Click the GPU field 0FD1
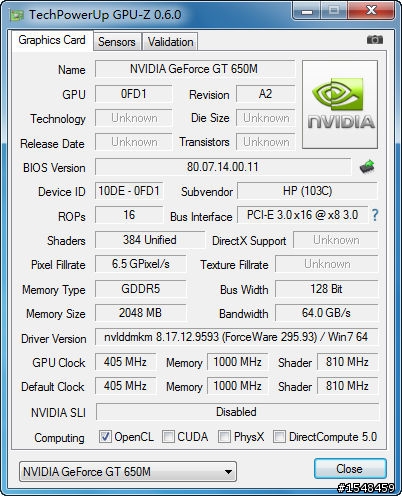 (x=133, y=94)
